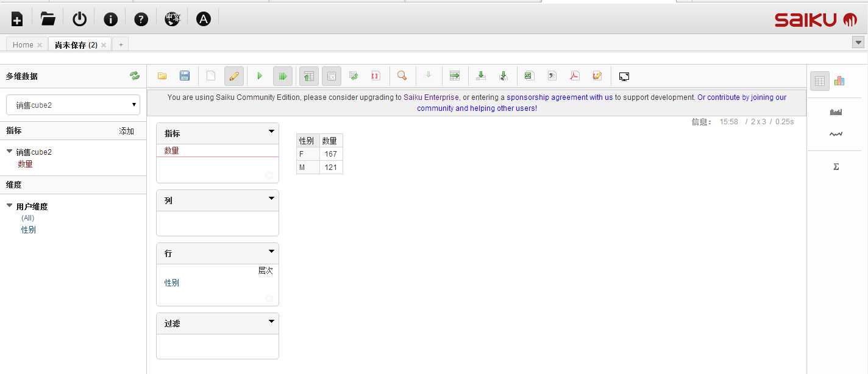Click (All) under 用户维度
This screenshot has height=374, width=868.
(28, 218)
